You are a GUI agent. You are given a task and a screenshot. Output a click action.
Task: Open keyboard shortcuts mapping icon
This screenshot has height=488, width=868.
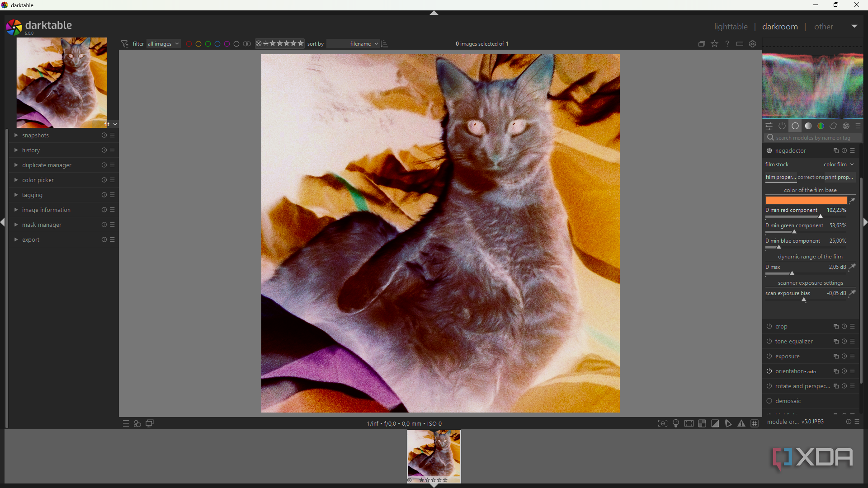(x=740, y=44)
